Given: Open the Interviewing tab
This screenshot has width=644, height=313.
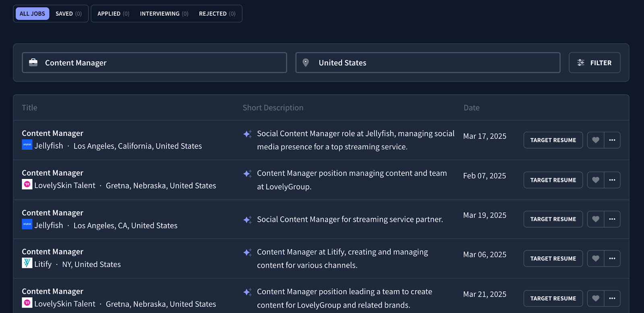Looking at the screenshot, I should point(164,14).
